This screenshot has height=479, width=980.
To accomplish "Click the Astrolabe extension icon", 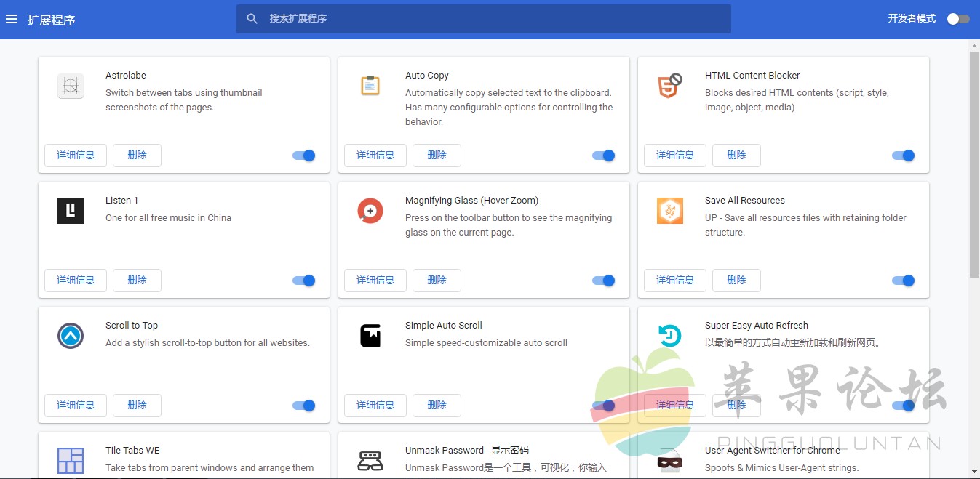I will [71, 86].
